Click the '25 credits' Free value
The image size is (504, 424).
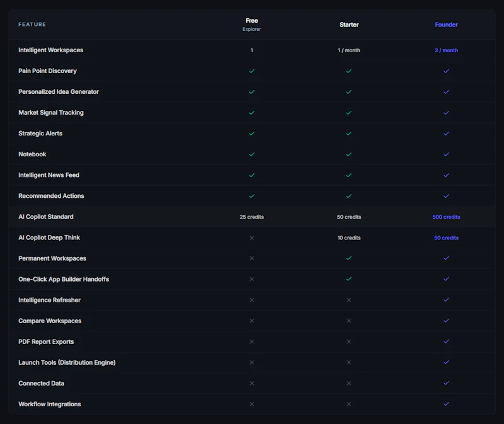pyautogui.click(x=251, y=217)
